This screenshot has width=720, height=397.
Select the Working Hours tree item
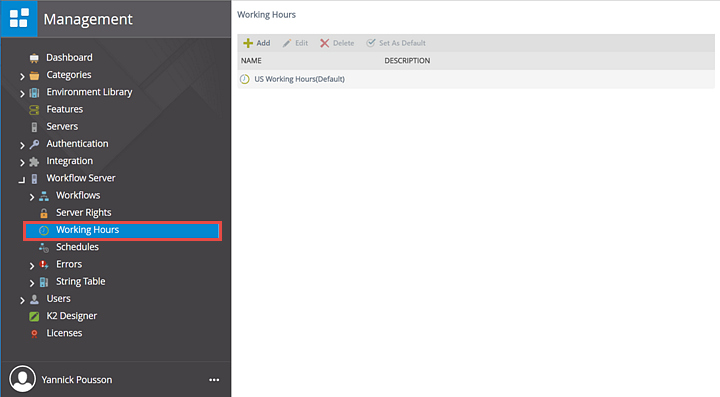tap(123, 230)
